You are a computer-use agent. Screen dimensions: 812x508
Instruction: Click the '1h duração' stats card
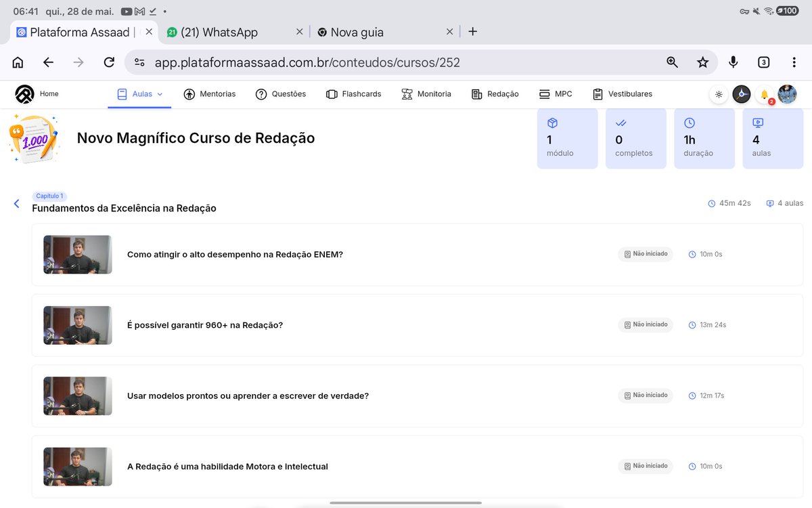tap(704, 138)
